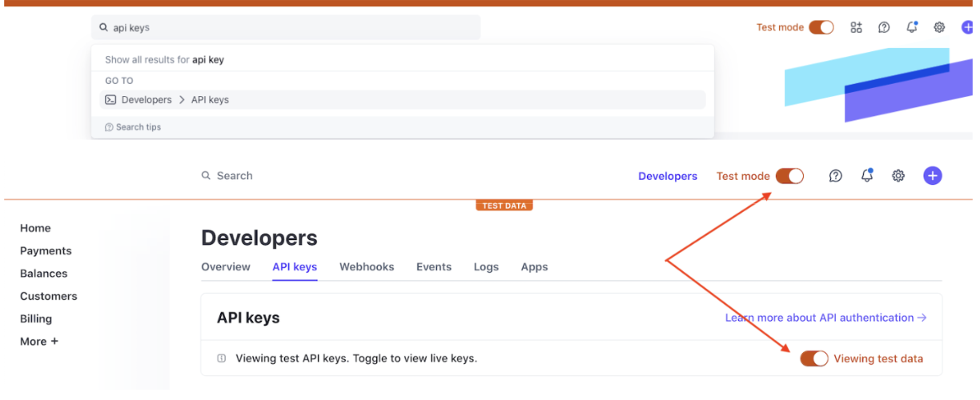Switch to the API keys tab

pyautogui.click(x=295, y=267)
